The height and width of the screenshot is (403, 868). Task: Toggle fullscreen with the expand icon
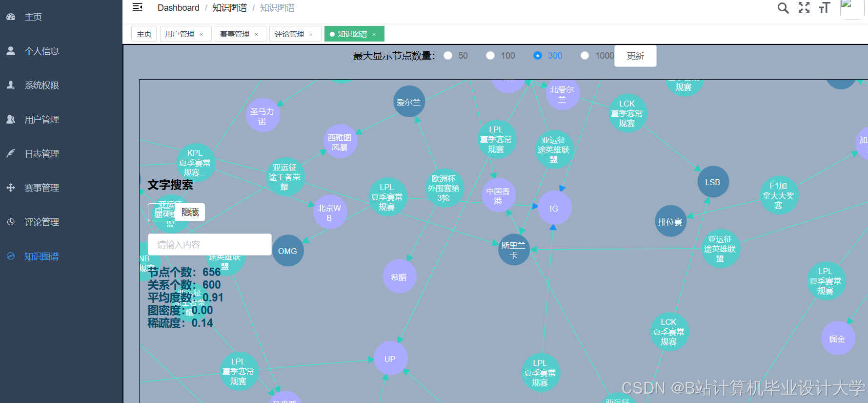(x=804, y=7)
